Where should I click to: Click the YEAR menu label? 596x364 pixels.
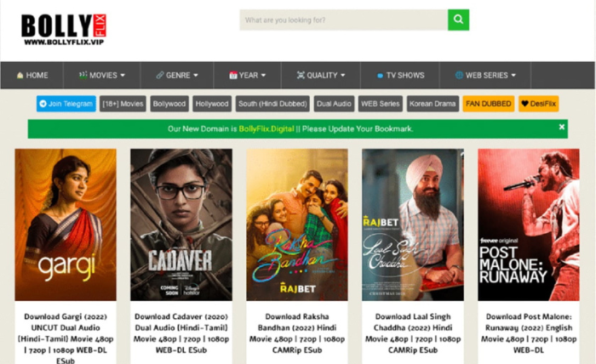(249, 75)
